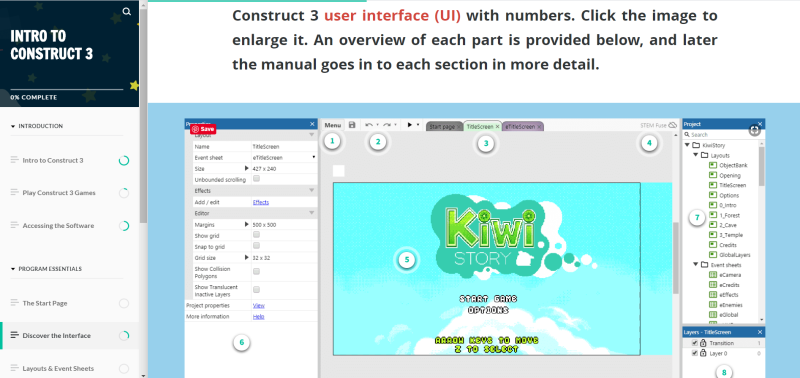The image size is (800, 378).
Task: Enable the Show grid checkbox
Action: click(x=257, y=235)
